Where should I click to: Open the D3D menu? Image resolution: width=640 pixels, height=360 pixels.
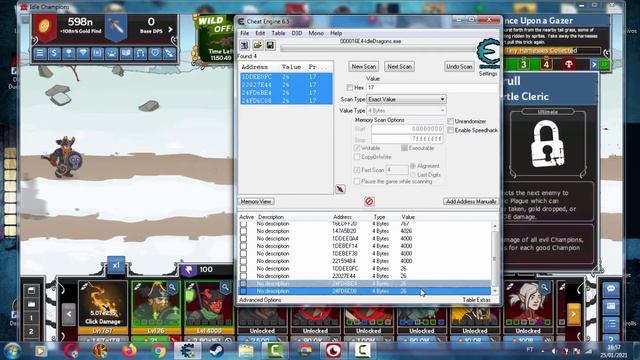pyautogui.click(x=297, y=33)
